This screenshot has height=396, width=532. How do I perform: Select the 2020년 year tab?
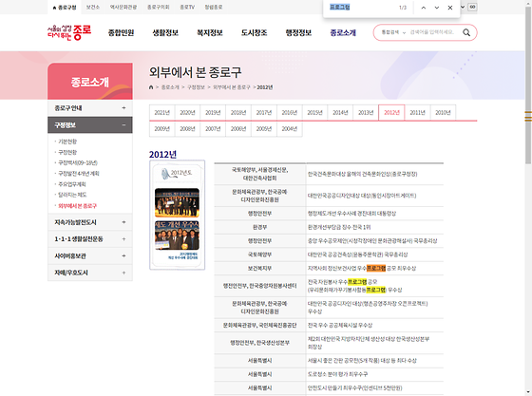(x=188, y=113)
